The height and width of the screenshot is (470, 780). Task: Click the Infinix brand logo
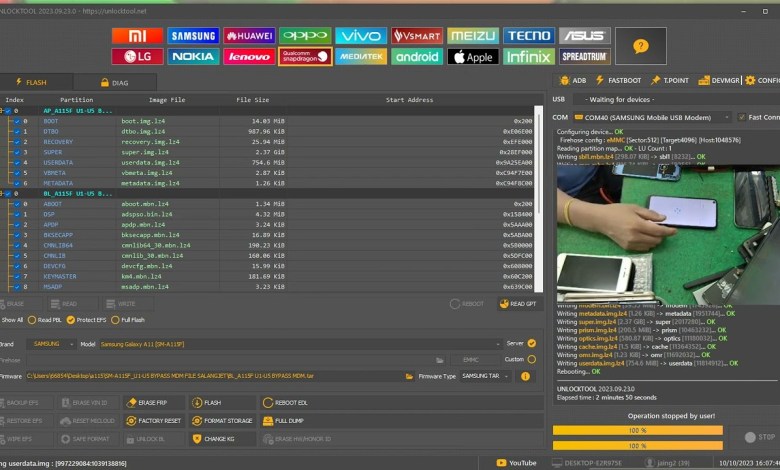tap(528, 57)
